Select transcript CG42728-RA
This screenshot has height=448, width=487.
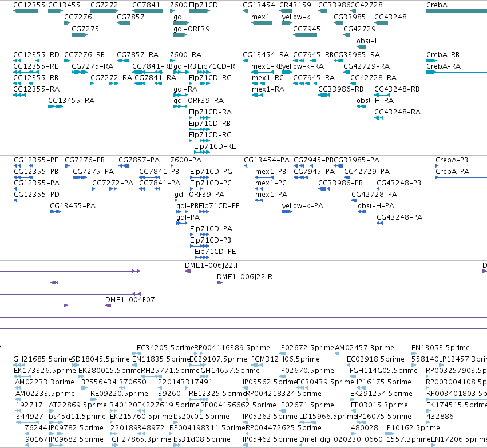373,78
